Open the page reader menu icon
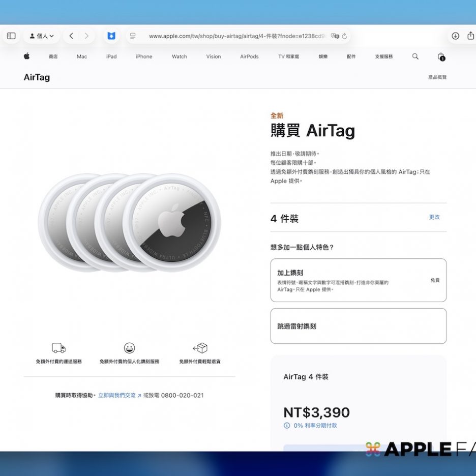476x476 pixels. (133, 36)
